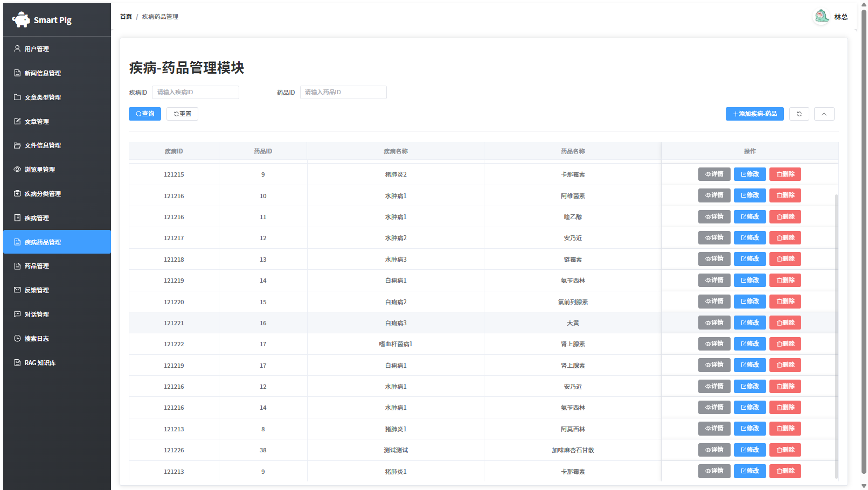This screenshot has height=490, width=868.
Task: Click the user avatar beside 林总
Action: [822, 17]
